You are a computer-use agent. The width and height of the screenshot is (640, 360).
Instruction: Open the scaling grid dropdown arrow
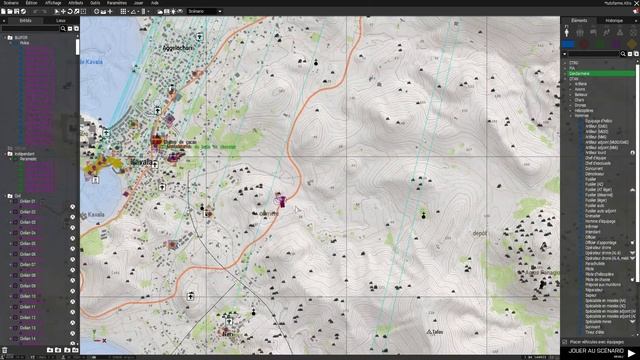pos(148,11)
